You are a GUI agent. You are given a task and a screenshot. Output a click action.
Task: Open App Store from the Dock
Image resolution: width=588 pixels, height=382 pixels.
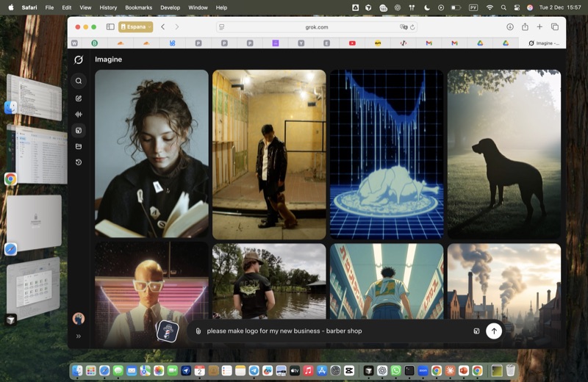pos(322,371)
